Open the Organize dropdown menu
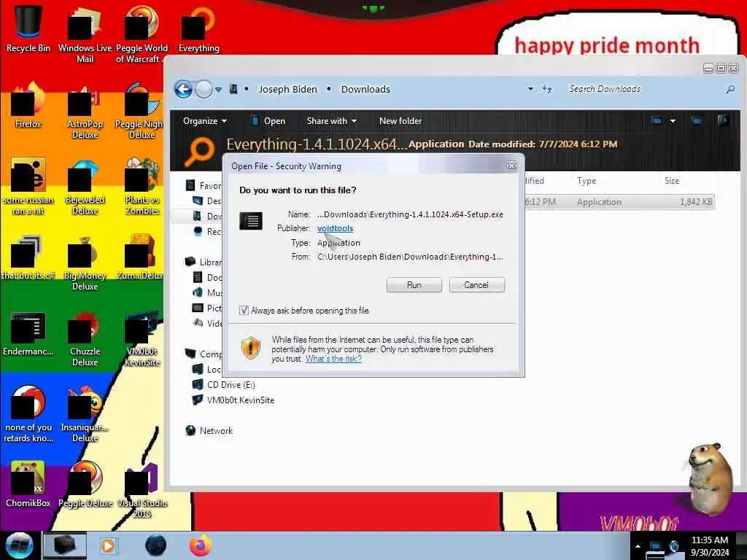This screenshot has height=560, width=747. [x=205, y=121]
